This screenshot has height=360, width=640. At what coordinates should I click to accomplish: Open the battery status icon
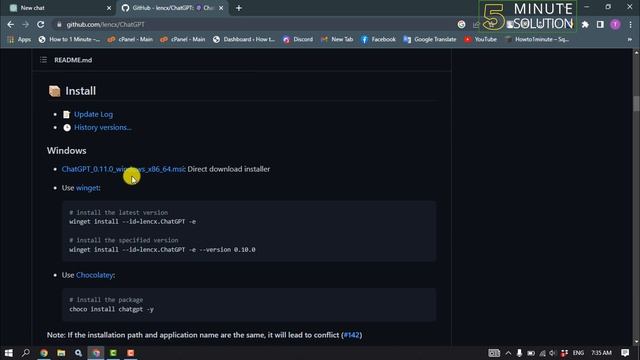tap(531, 353)
